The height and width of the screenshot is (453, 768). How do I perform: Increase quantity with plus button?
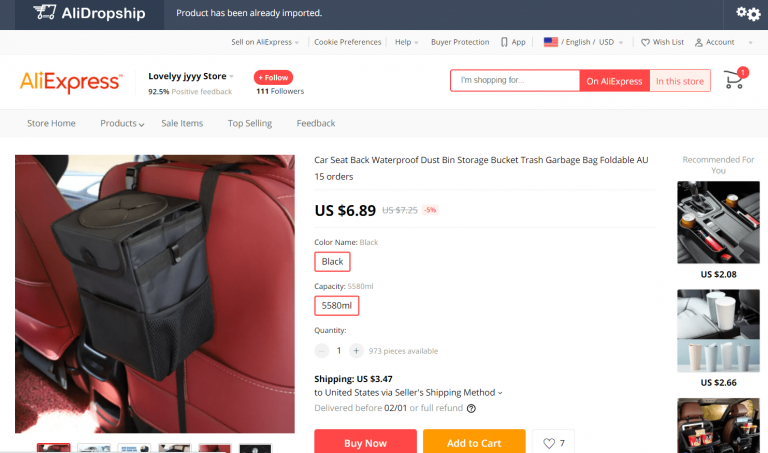point(356,351)
